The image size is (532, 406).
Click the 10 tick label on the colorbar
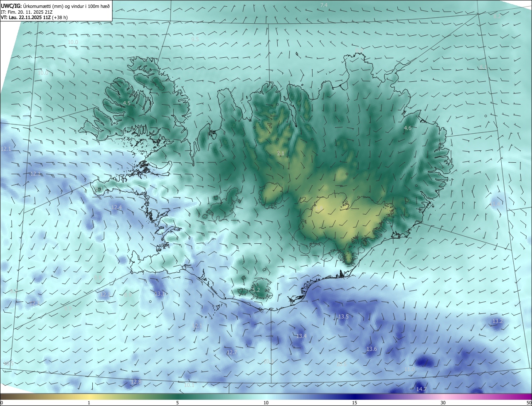[x=266, y=403]
